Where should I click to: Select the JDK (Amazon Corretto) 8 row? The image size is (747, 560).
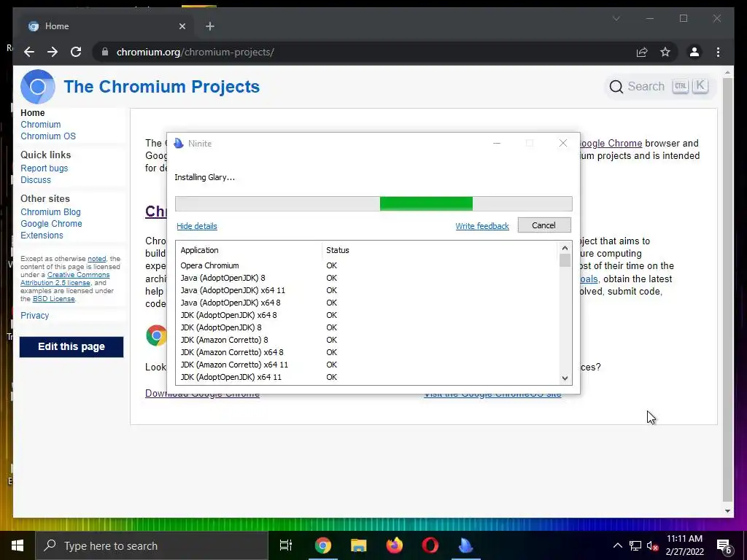[x=367, y=340]
